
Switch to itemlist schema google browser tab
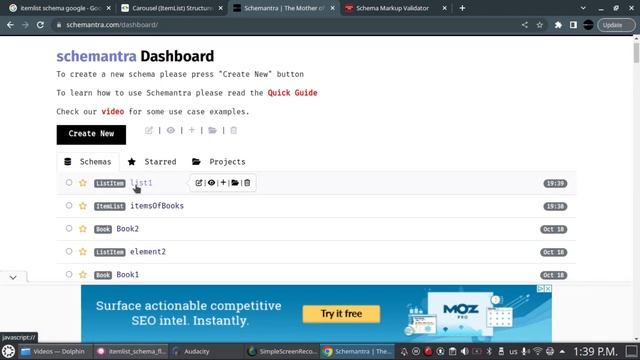click(60, 8)
